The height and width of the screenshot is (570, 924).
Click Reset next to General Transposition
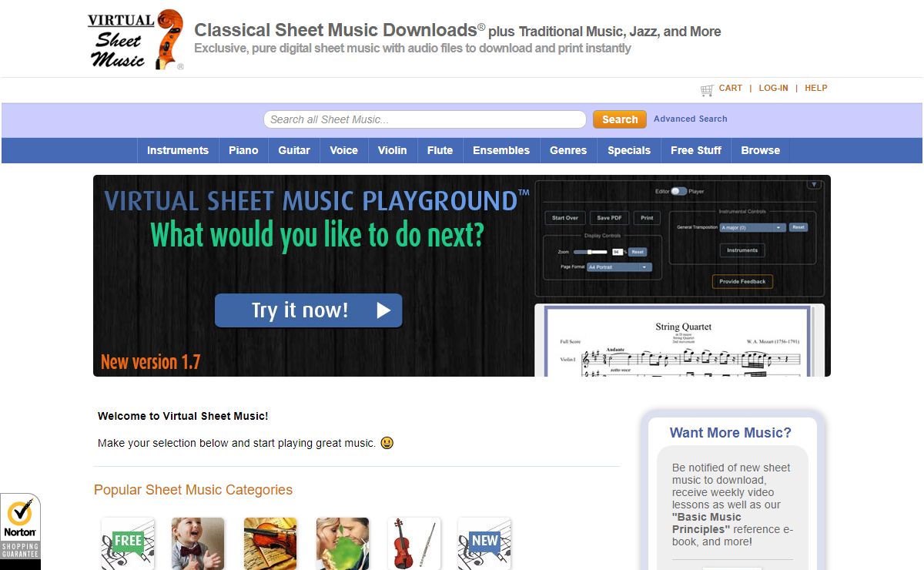(x=798, y=227)
